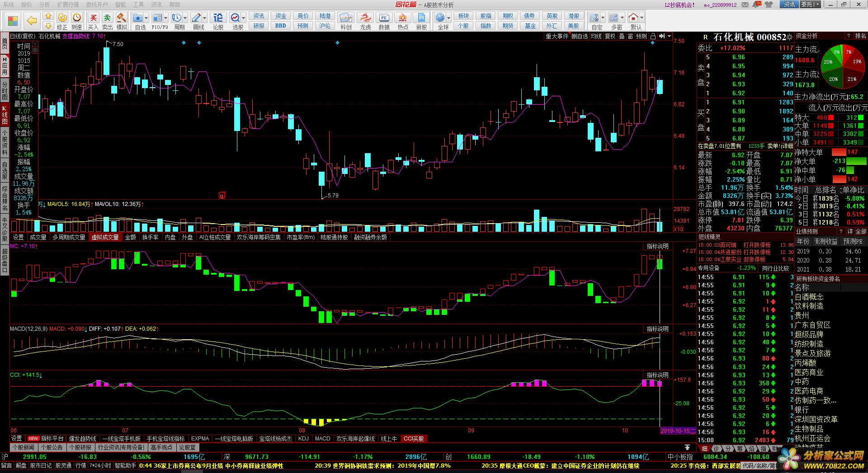Click the 周期 period clock icon

[176, 18]
